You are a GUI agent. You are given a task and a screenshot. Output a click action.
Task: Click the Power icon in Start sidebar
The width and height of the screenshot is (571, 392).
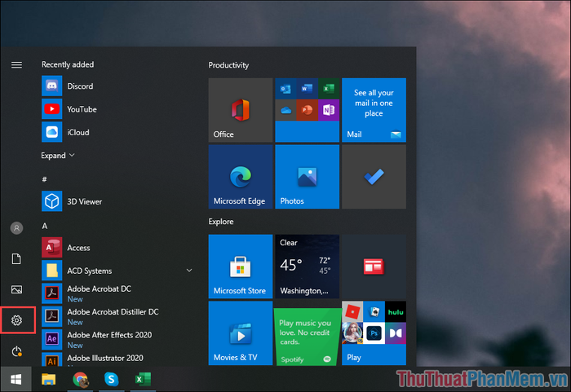tap(17, 351)
